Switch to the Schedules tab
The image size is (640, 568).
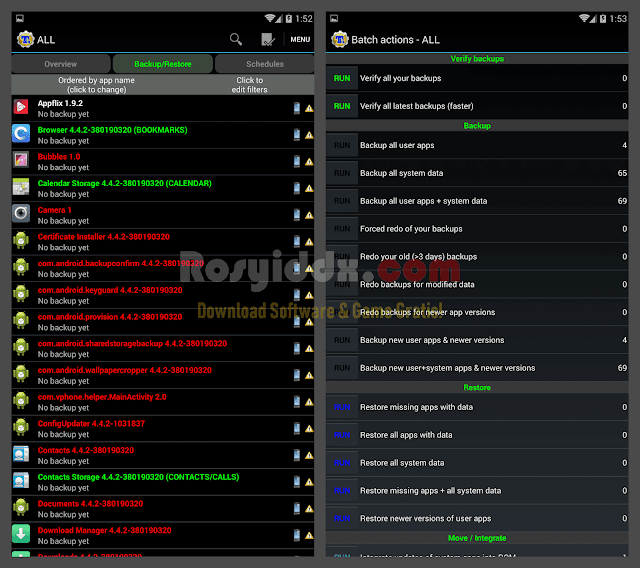coord(264,64)
